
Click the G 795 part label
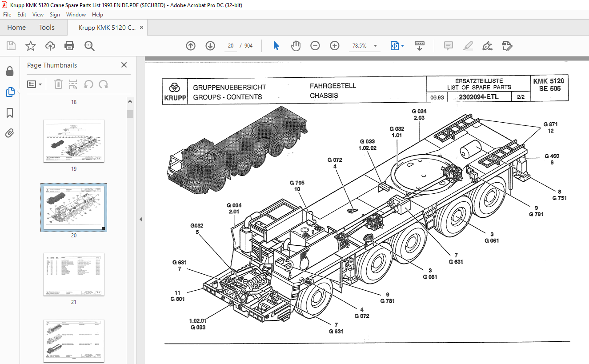(297, 183)
